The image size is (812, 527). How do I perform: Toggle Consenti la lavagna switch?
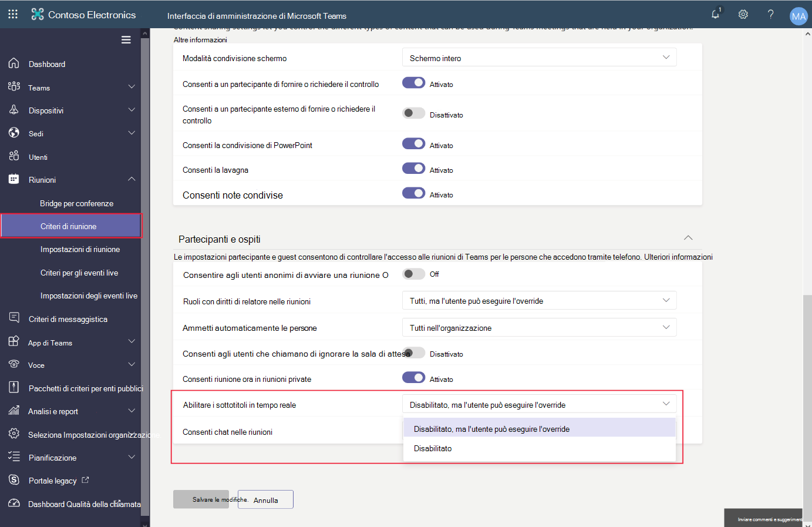point(413,169)
